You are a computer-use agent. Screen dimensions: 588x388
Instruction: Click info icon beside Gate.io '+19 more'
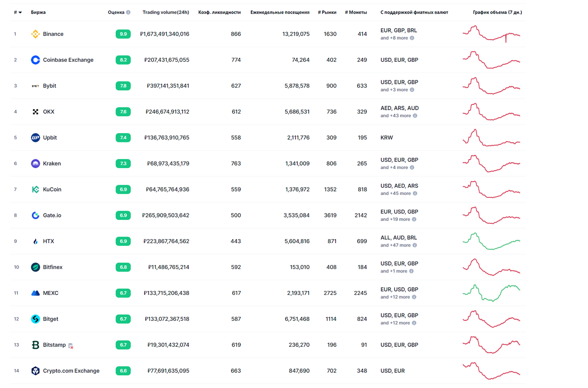tap(415, 219)
